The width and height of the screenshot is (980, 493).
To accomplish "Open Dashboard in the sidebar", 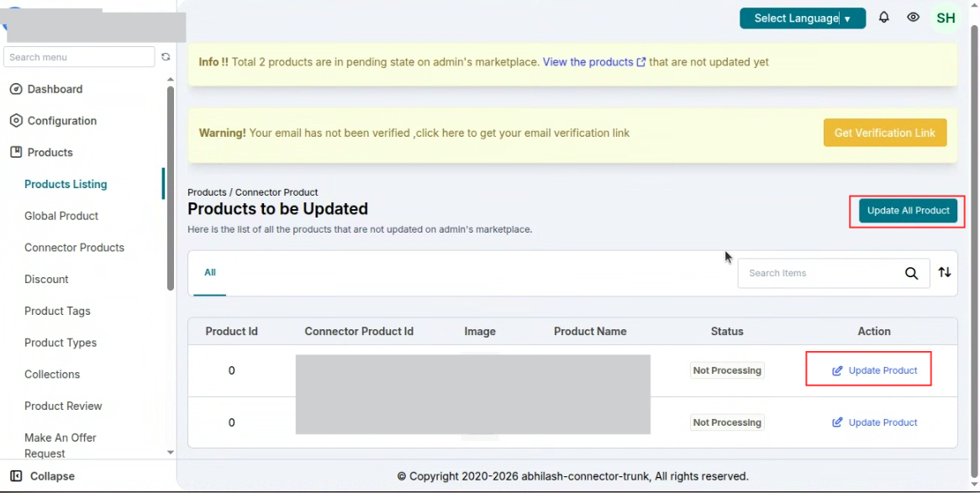I will pyautogui.click(x=55, y=89).
